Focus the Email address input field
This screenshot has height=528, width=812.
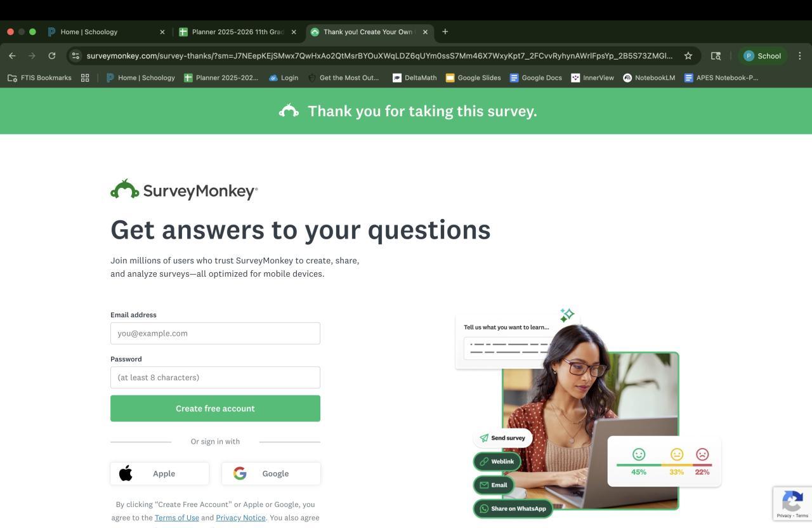click(x=215, y=333)
